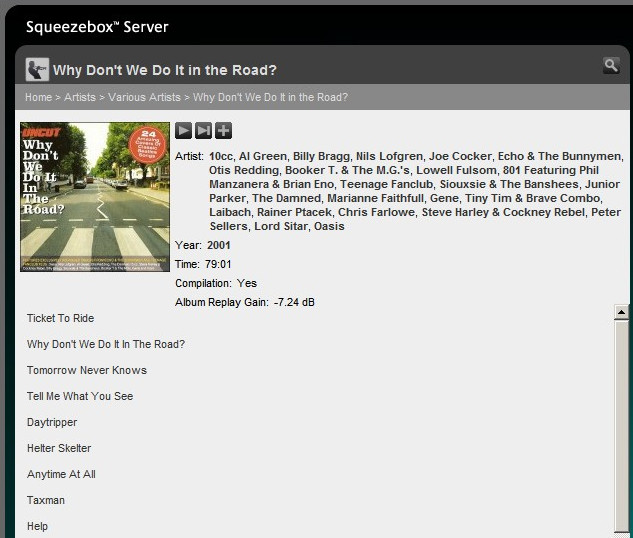Open the year 2001 link
The image size is (633, 538).
click(220, 245)
